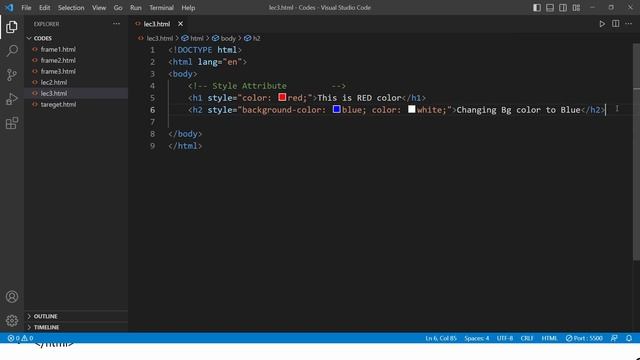Click the EXPLORER panel title
Image resolution: width=640 pixels, height=360 pixels.
(x=47, y=24)
